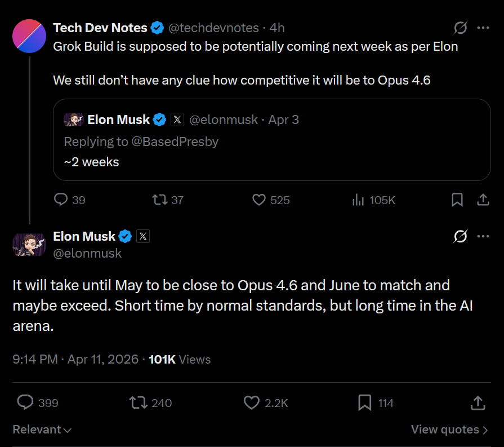Image resolution: width=504 pixels, height=447 pixels.
Task: Bookmark the Tech Dev Notes post
Action: (x=457, y=200)
